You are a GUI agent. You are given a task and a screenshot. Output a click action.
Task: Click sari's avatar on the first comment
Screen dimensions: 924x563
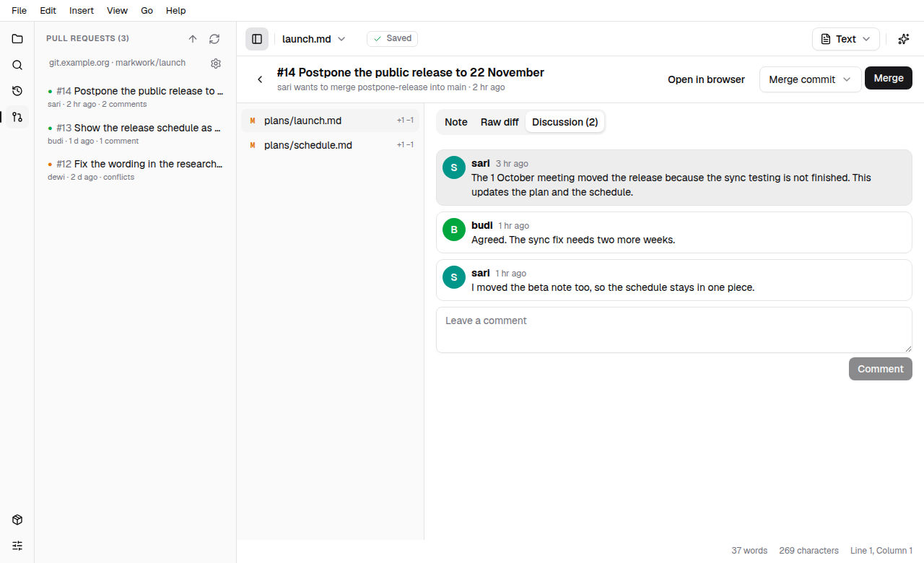pyautogui.click(x=454, y=167)
